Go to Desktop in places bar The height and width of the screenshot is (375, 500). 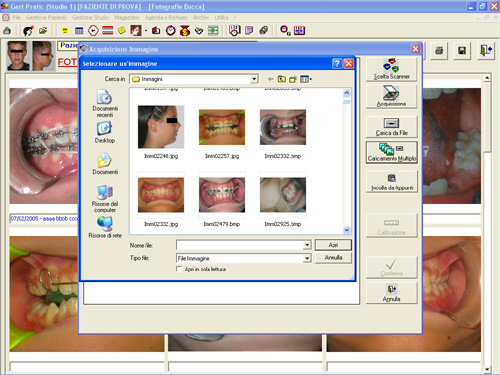105,133
